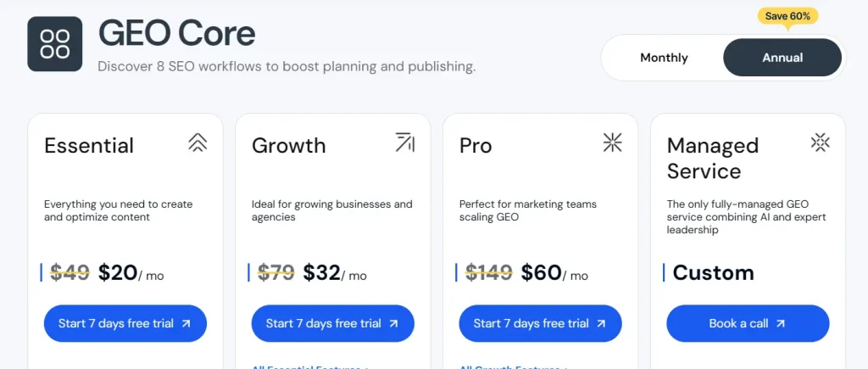
Task: Click arrow icon on Growth trial button
Action: pyautogui.click(x=393, y=323)
